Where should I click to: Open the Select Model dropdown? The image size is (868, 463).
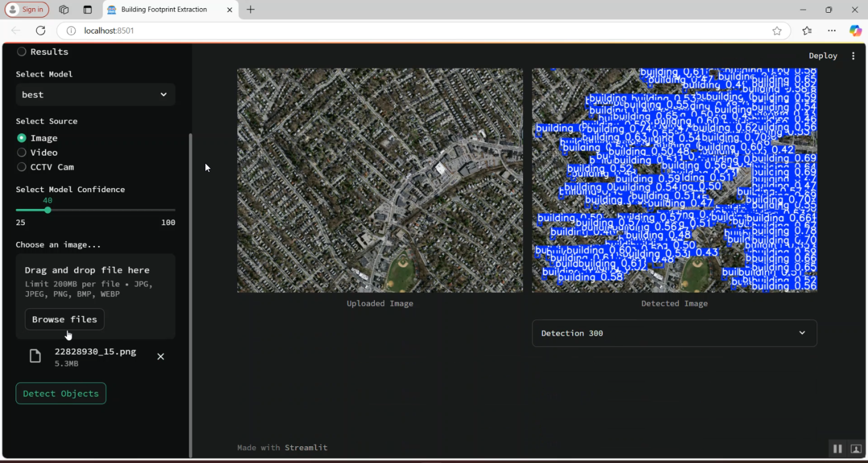click(x=95, y=94)
